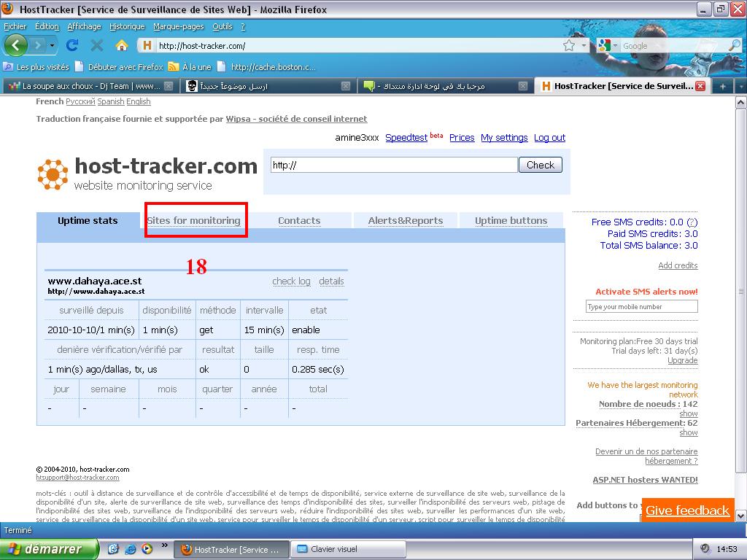Screen dimensions: 747x560
Task: Open the Édition menu
Action: pos(47,27)
